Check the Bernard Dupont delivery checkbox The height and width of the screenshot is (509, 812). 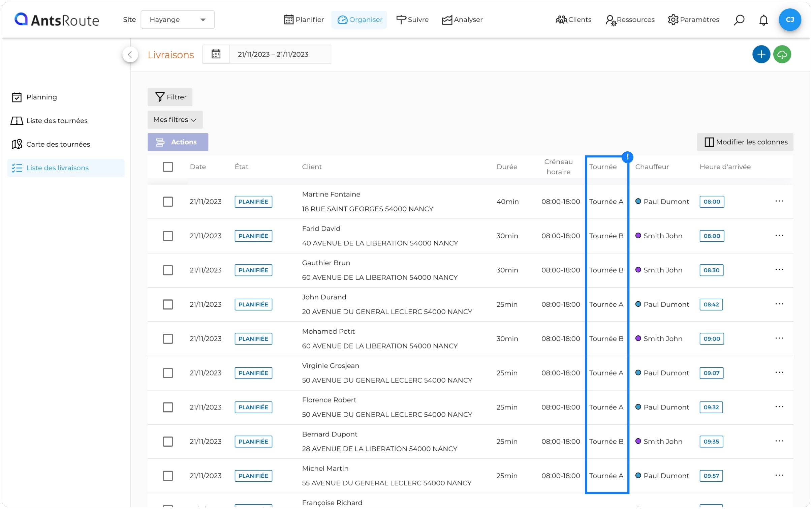(x=168, y=442)
